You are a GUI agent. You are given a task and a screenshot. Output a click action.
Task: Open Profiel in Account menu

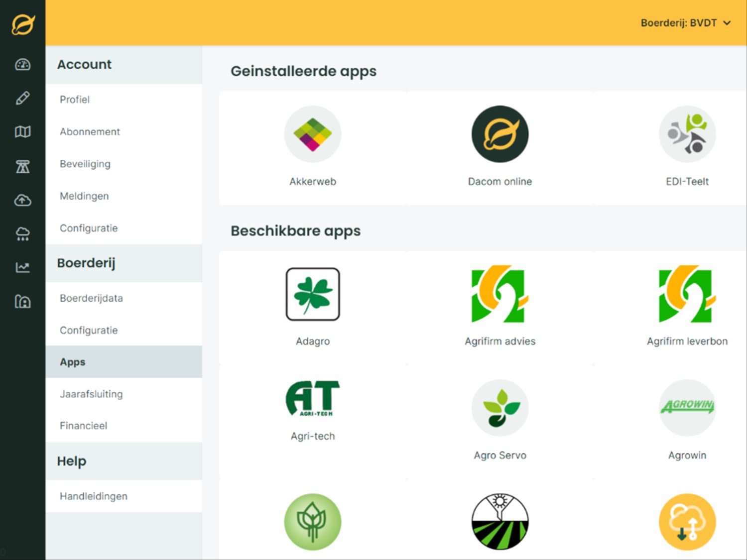(x=124, y=100)
